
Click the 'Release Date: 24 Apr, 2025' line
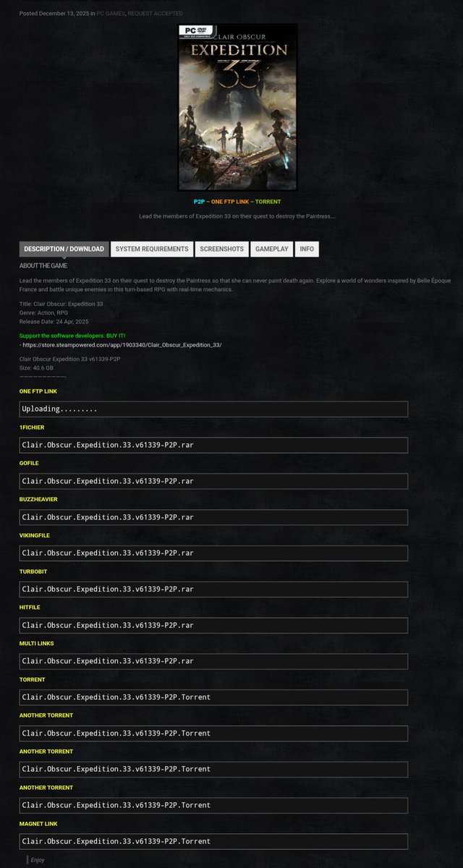click(54, 321)
